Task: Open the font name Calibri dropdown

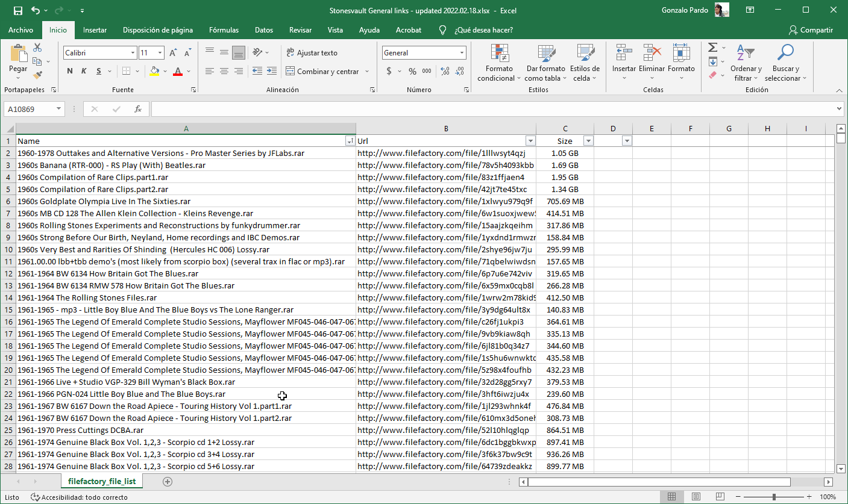Action: coord(133,53)
